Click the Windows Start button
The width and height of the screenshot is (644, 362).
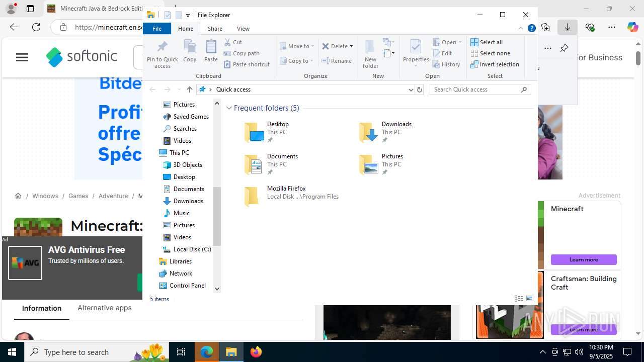pyautogui.click(x=12, y=352)
